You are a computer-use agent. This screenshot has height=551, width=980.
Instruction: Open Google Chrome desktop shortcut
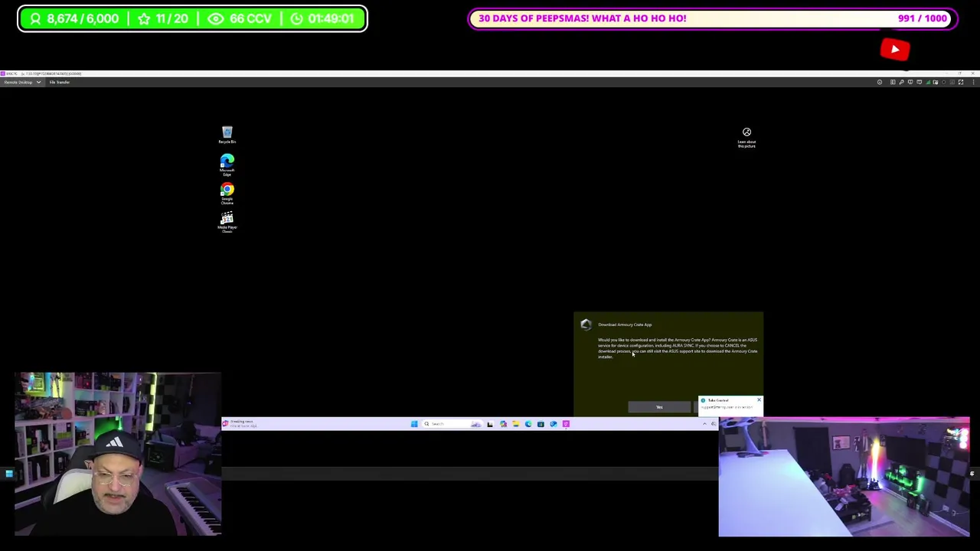(227, 193)
